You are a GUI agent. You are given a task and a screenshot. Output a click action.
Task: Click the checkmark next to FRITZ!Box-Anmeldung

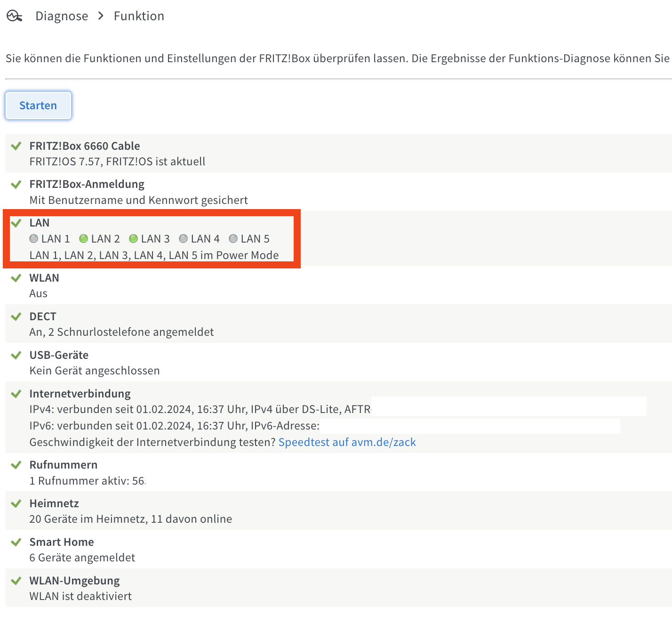pyautogui.click(x=16, y=184)
